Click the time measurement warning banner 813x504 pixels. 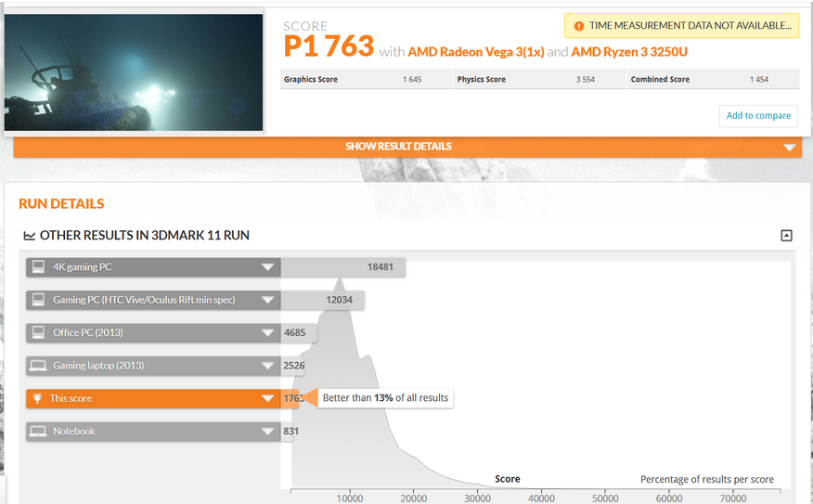(681, 25)
